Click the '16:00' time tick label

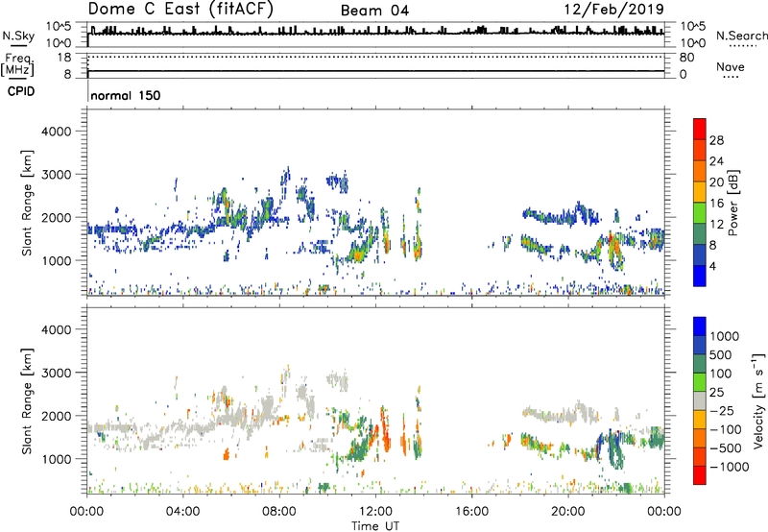tap(471, 512)
